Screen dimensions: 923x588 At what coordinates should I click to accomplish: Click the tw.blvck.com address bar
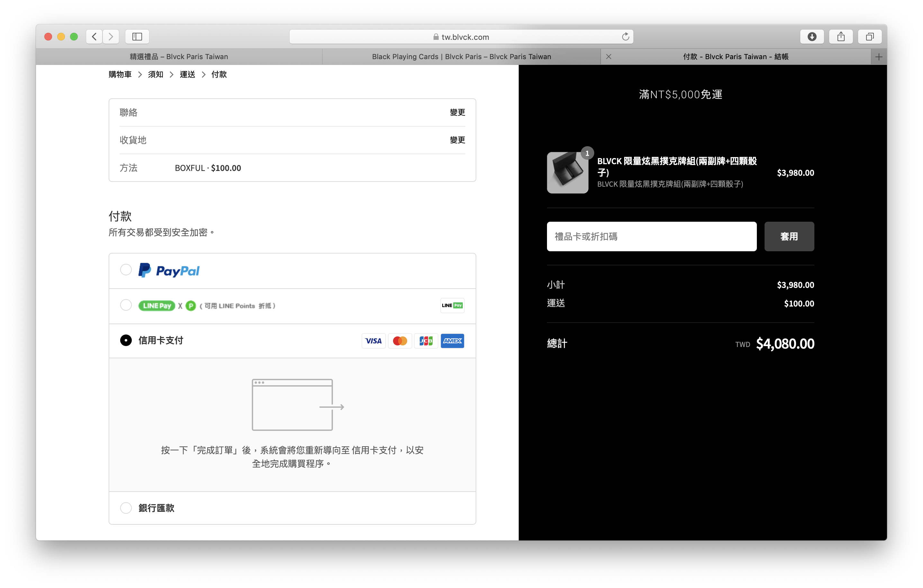(461, 37)
